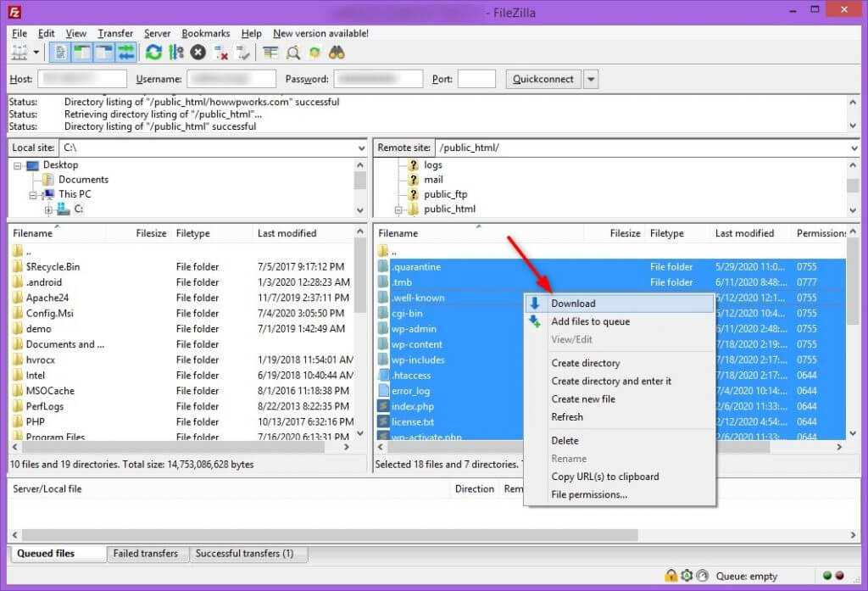Open the Remote site path dropdown
The width and height of the screenshot is (868, 591).
(853, 148)
